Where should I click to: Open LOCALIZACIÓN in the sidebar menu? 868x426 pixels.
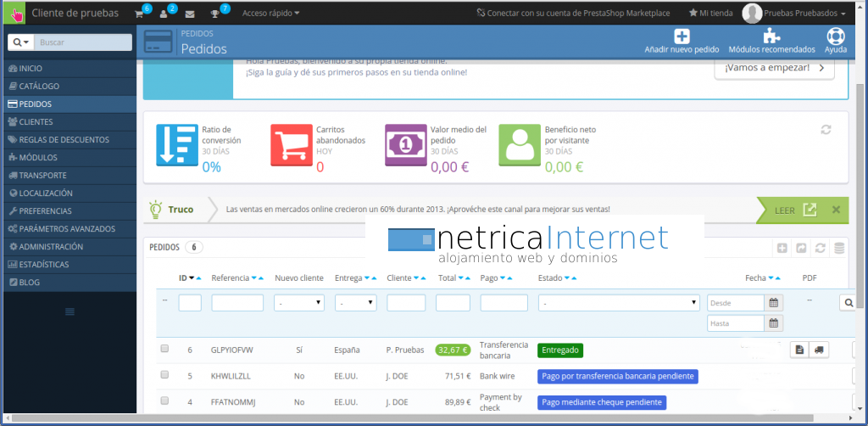click(x=70, y=193)
